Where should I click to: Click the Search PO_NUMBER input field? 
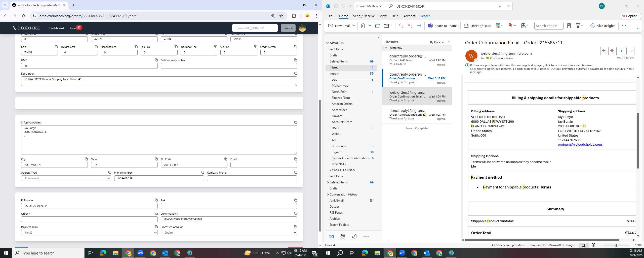coord(255,28)
